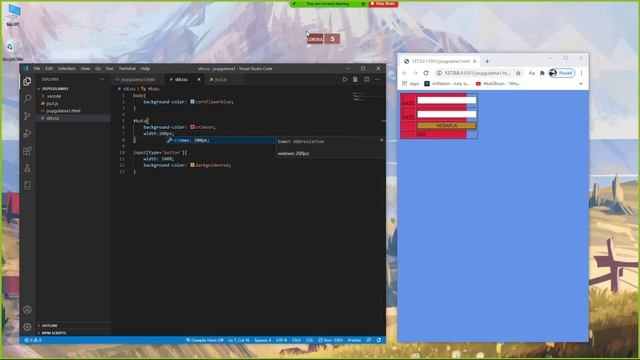Open the Search view in VS Code activity bar

27,98
